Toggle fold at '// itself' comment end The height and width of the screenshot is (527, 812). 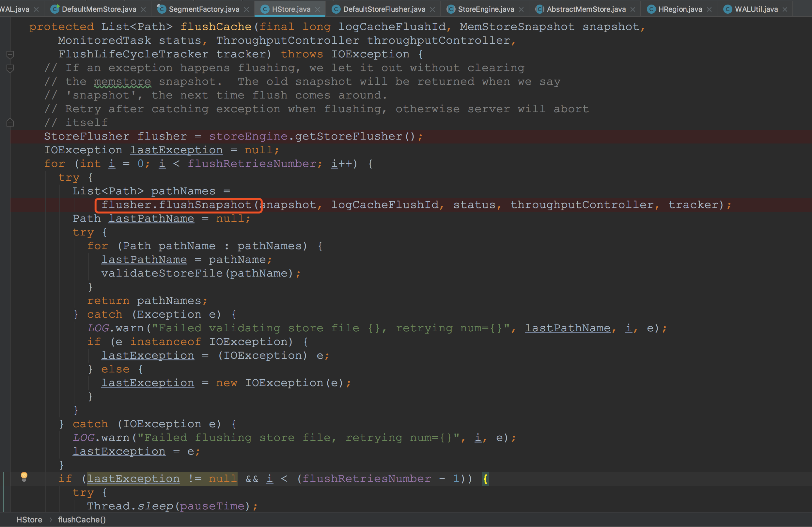tap(10, 123)
